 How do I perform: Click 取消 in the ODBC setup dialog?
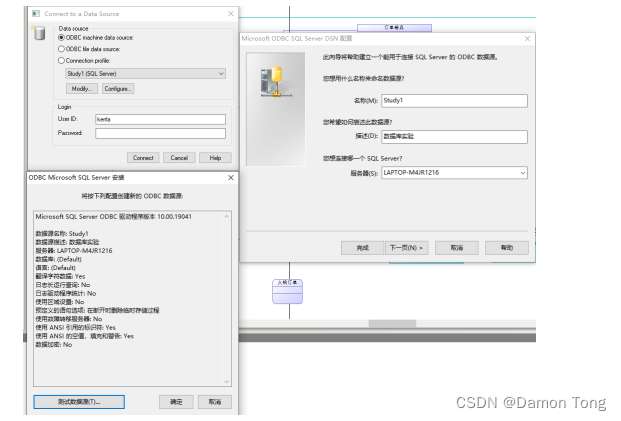point(215,402)
